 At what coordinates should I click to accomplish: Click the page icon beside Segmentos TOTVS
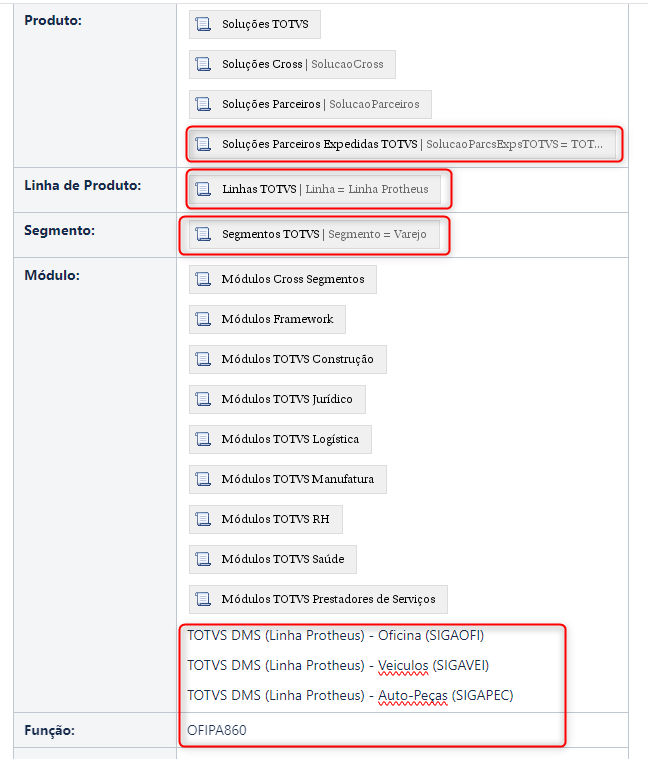point(204,235)
